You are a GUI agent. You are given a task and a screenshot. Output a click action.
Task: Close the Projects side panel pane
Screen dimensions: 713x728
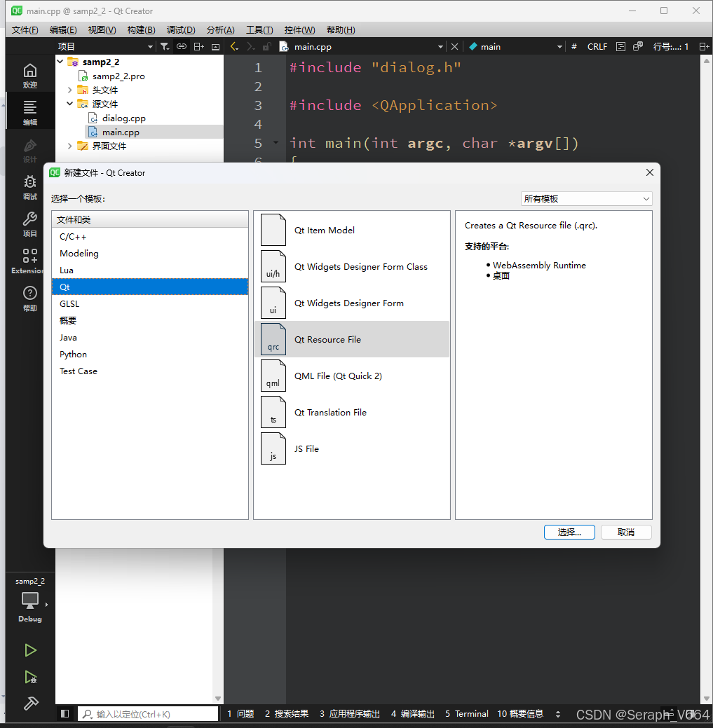(x=215, y=46)
